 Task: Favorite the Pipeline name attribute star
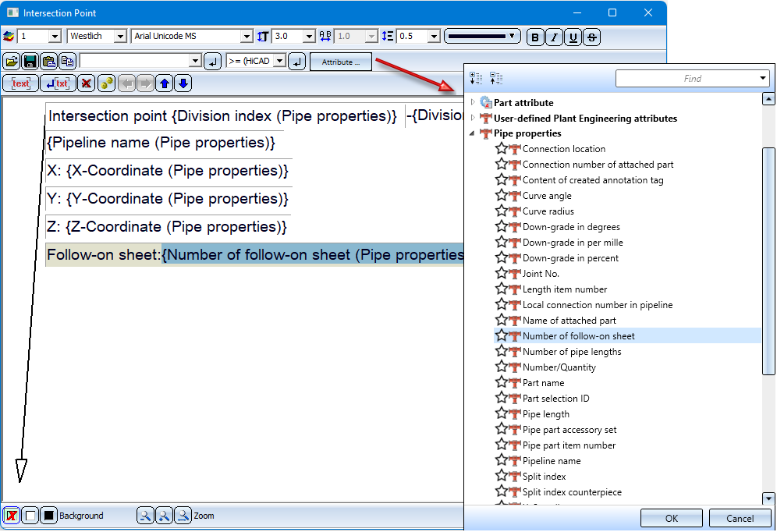tap(502, 461)
